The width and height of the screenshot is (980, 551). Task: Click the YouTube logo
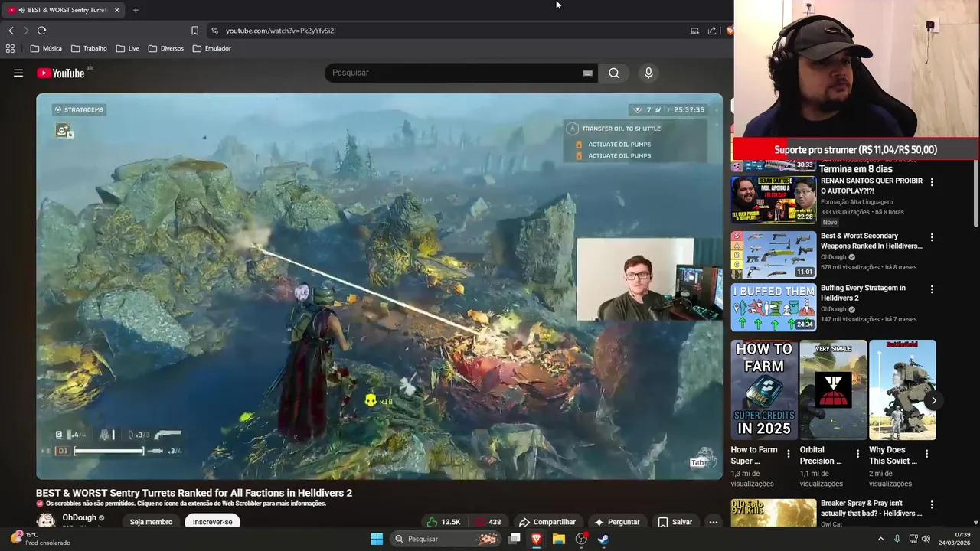pyautogui.click(x=60, y=73)
